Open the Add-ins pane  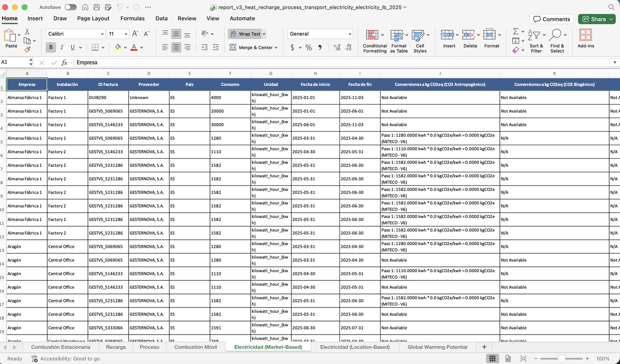click(x=586, y=39)
